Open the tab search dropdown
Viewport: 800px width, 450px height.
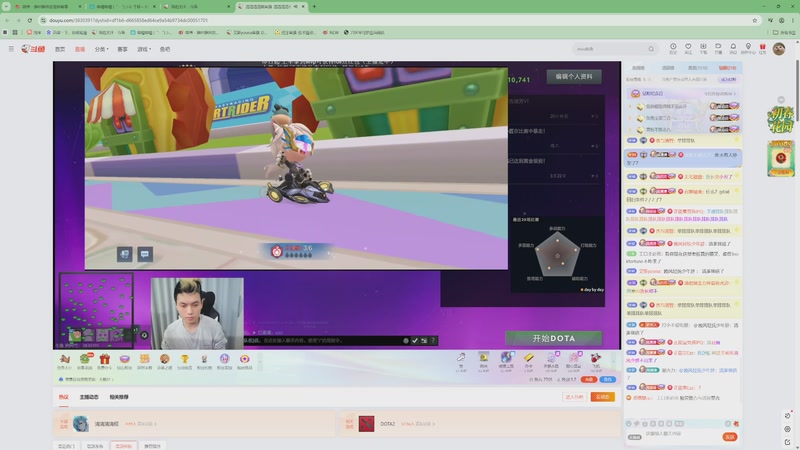6,7
